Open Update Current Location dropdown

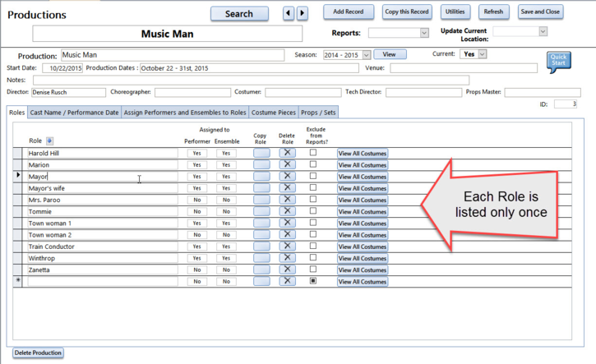543,31
